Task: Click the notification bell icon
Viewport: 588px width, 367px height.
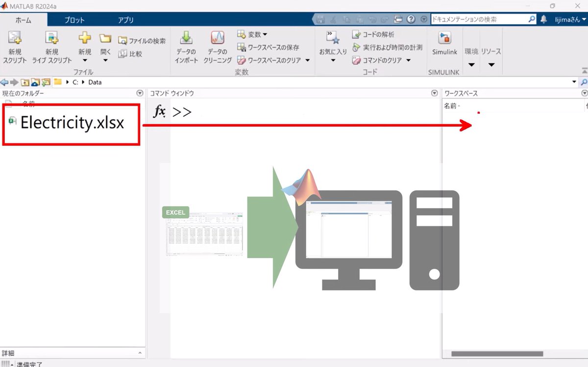Action: coord(544,20)
